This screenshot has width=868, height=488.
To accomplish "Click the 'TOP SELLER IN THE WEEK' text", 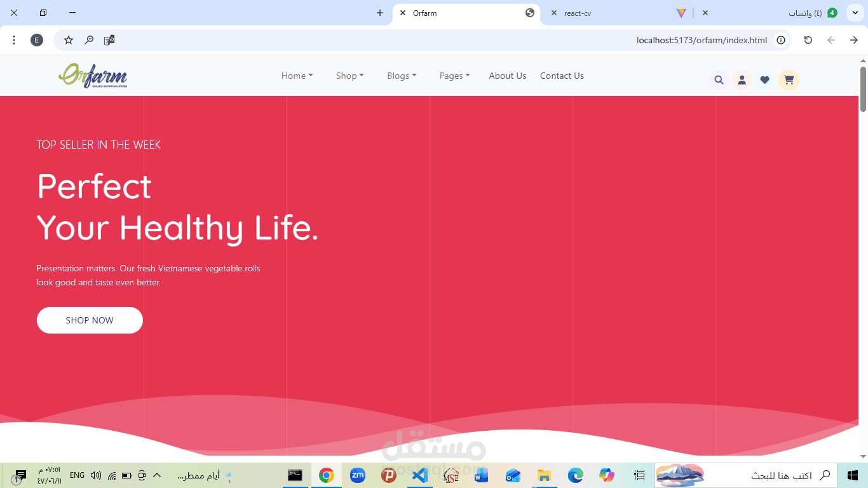I will point(98,145).
